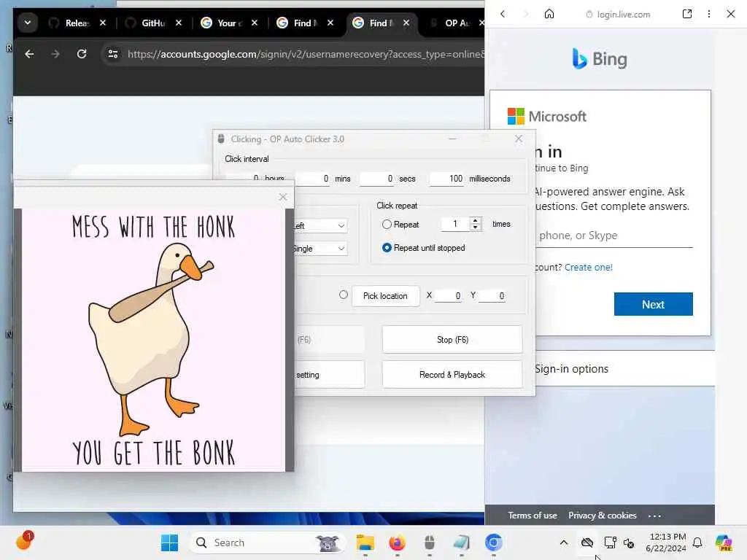Minimize the OP Auto Clicker window
Image resolution: width=747 pixels, height=560 pixels.
(x=452, y=139)
